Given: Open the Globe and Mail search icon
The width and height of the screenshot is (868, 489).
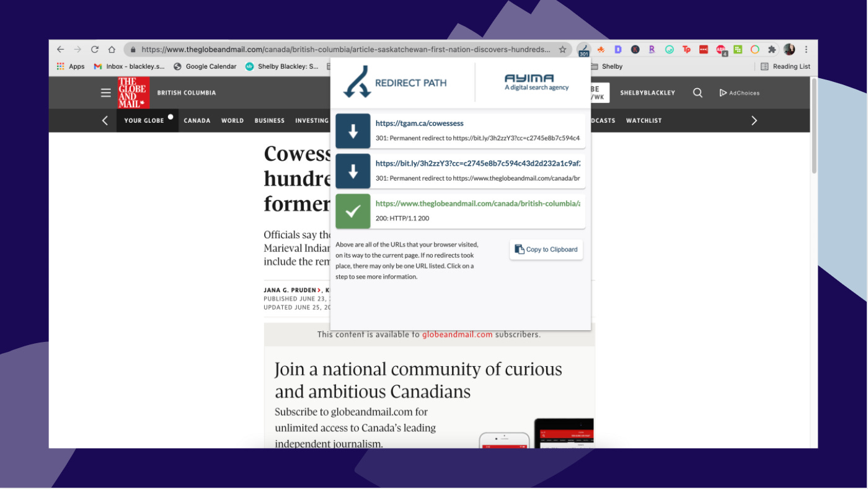Looking at the screenshot, I should (x=697, y=92).
